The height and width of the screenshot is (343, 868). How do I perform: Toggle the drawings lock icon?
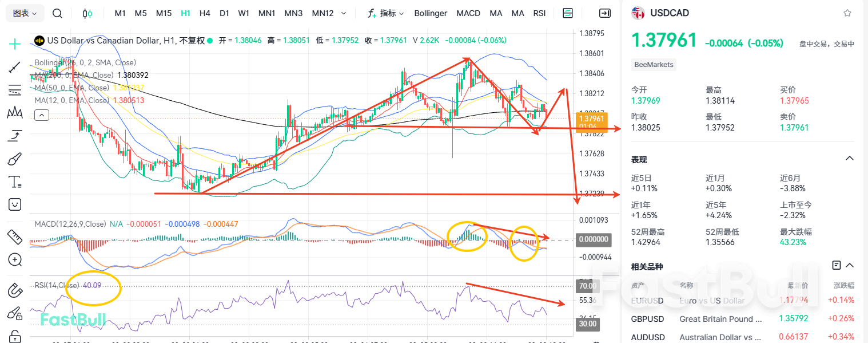14,335
